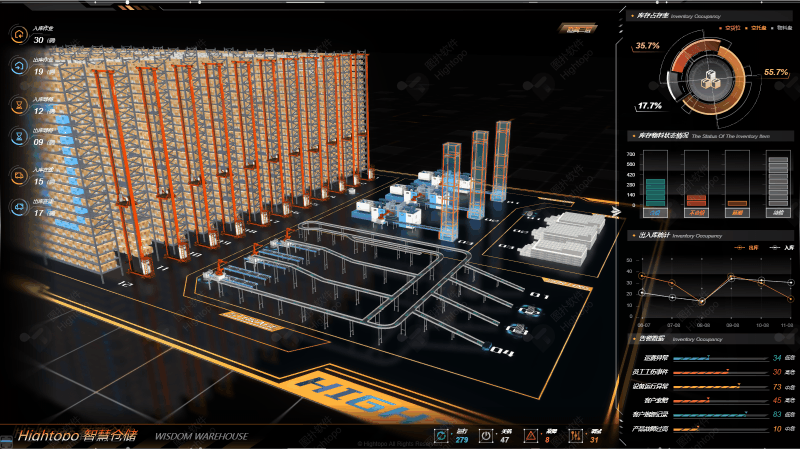800x449 pixels.
Task: Click the boxes icon in donut chart center
Action: coord(712,79)
